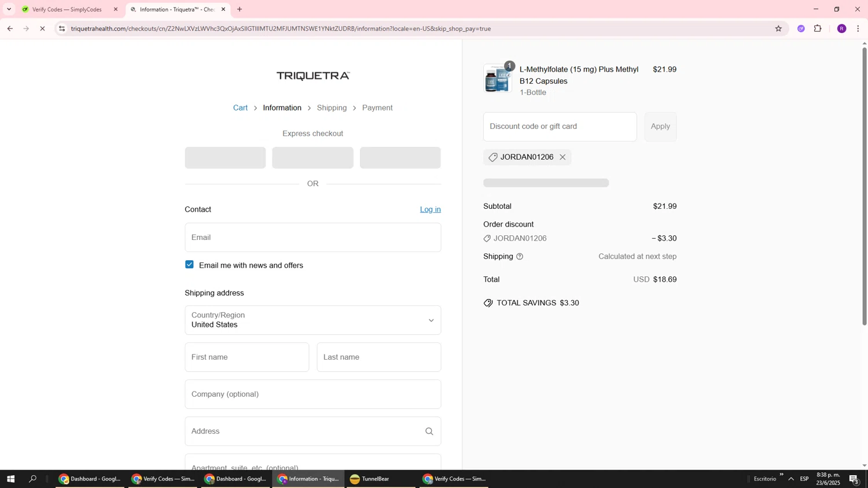Image resolution: width=868 pixels, height=488 pixels.
Task: Focus Discount code or gift card field
Action: pyautogui.click(x=560, y=127)
